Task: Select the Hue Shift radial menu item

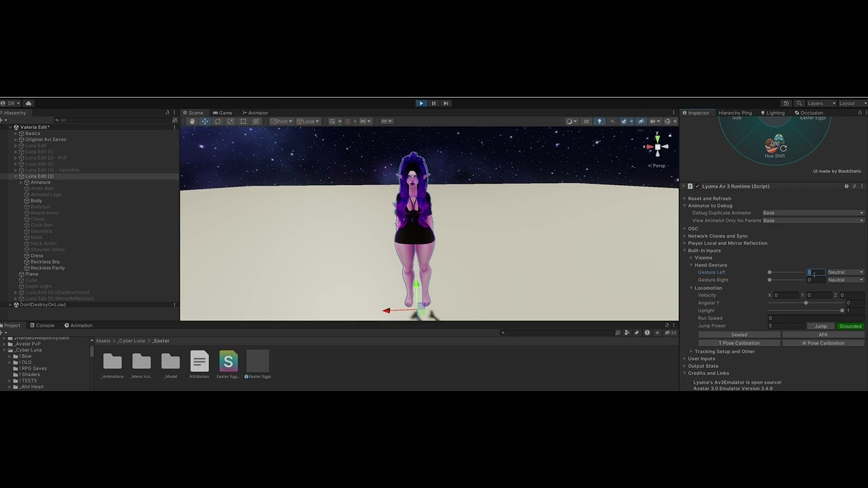Action: coord(774,148)
